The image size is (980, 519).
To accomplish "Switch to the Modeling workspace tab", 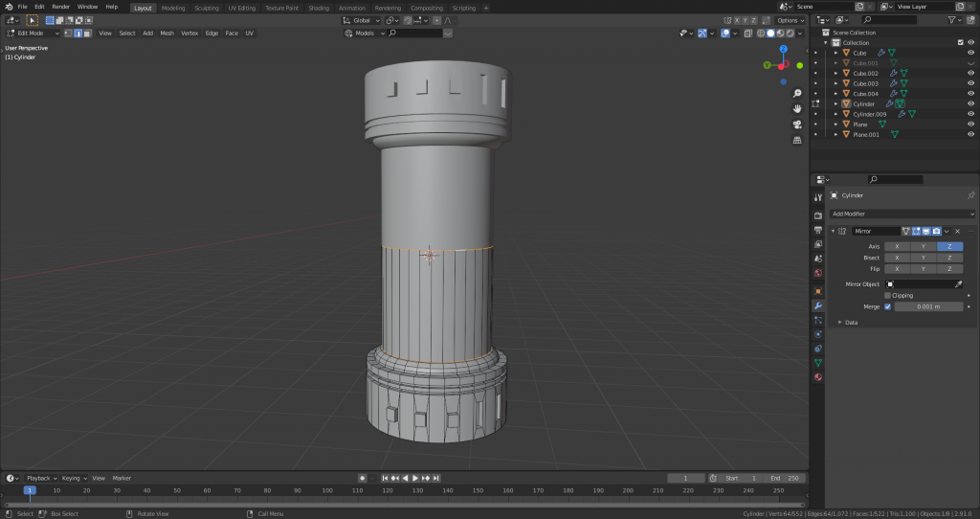I will click(173, 8).
